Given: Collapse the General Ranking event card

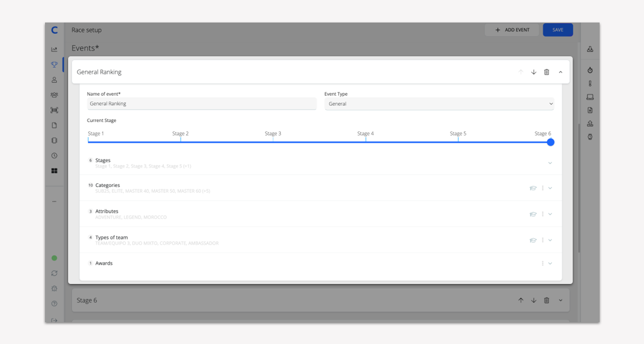Looking at the screenshot, I should [560, 72].
